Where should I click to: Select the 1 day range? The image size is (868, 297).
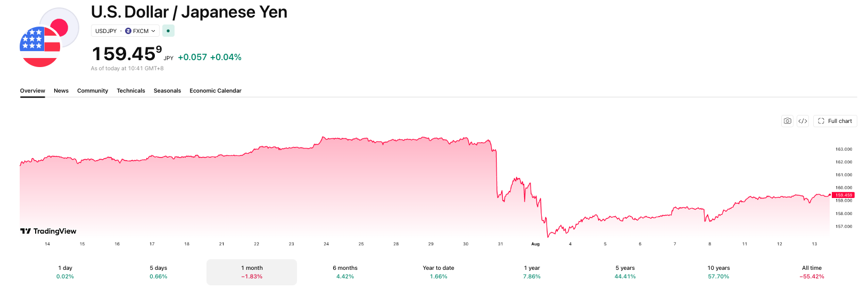click(x=65, y=272)
